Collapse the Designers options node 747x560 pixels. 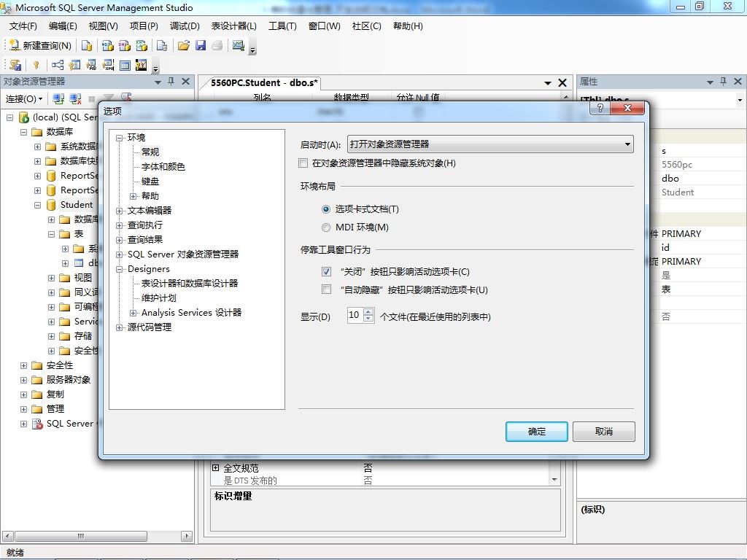point(119,270)
